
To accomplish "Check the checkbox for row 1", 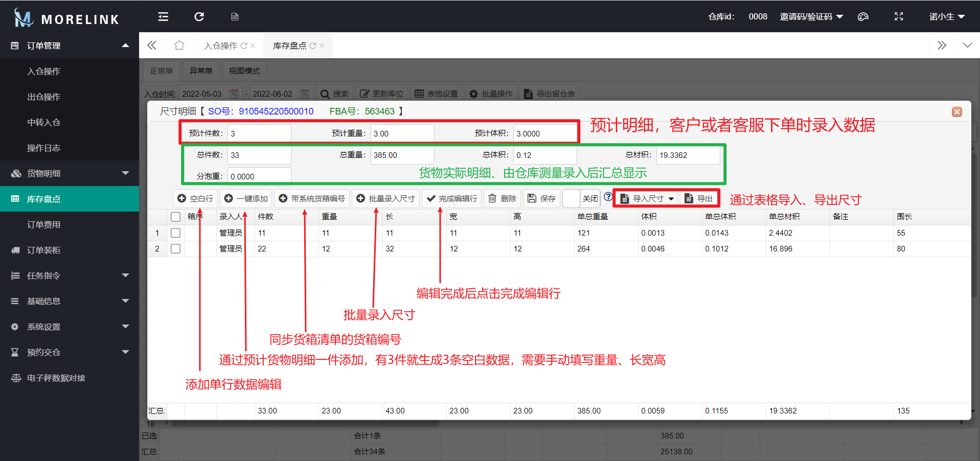I will 176,233.
